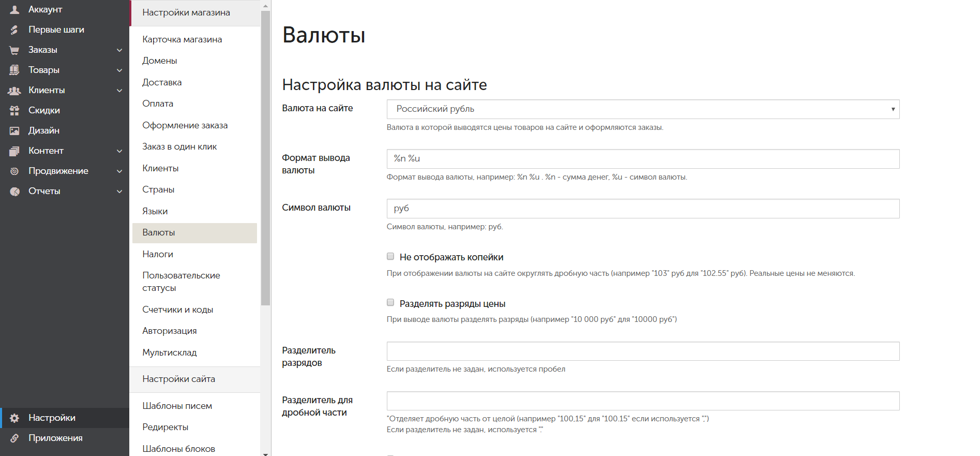This screenshot has height=456, width=980.
Task: Click the submenu scrollbar up arrow
Action: click(x=266, y=6)
